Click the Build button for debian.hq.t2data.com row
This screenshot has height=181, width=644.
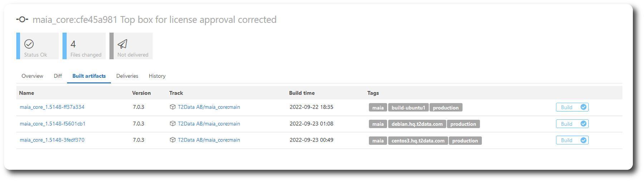coord(572,124)
